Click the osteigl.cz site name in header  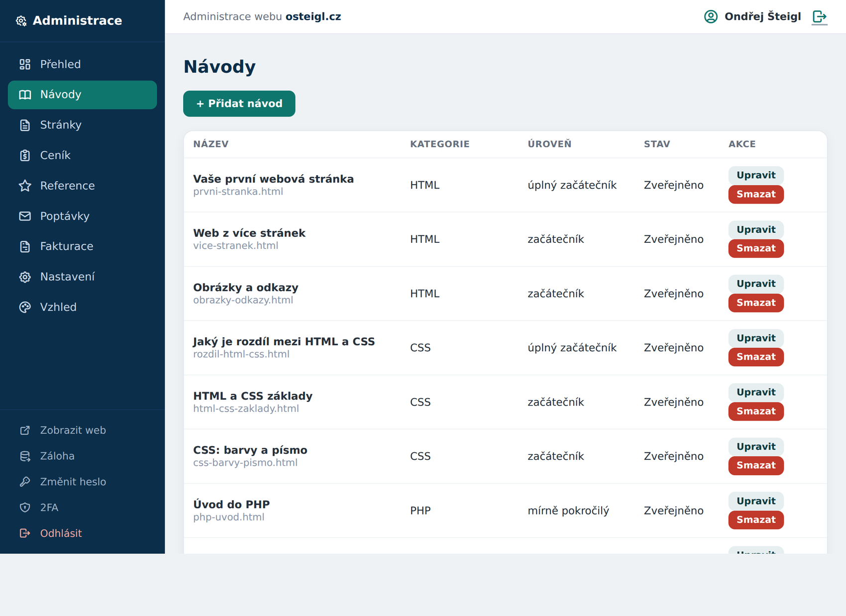pyautogui.click(x=313, y=16)
